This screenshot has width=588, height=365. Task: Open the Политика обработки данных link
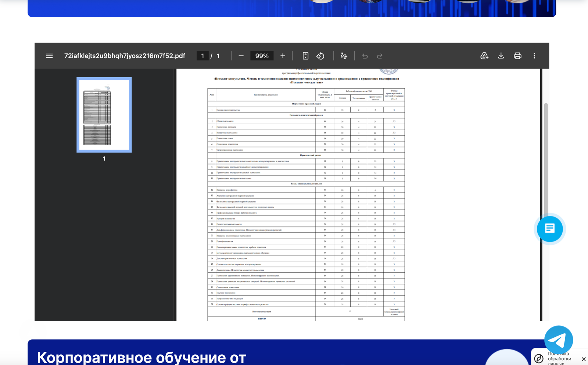[559, 359]
